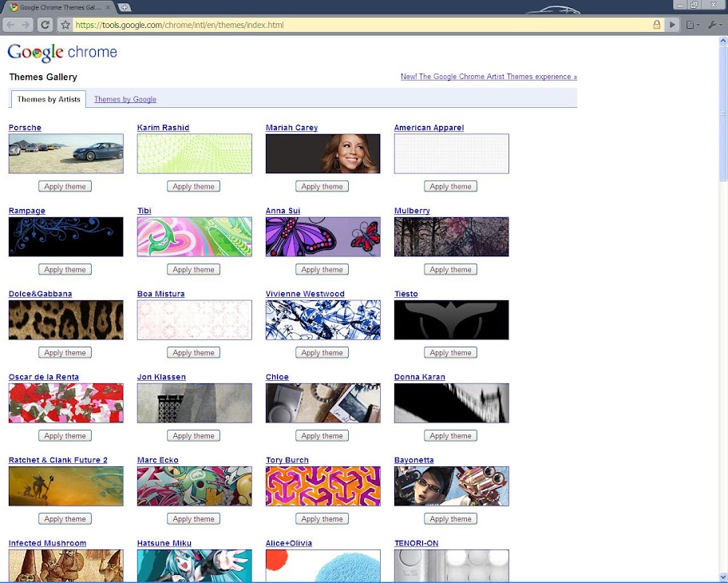Apply the Mariah Carey theme
Screen dimensions: 728x583
322,186
